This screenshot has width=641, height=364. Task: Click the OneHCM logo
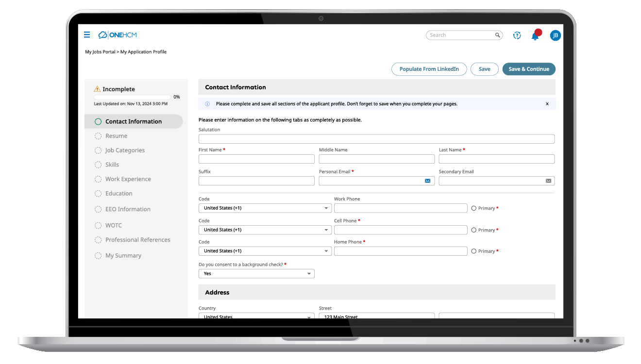tap(118, 35)
